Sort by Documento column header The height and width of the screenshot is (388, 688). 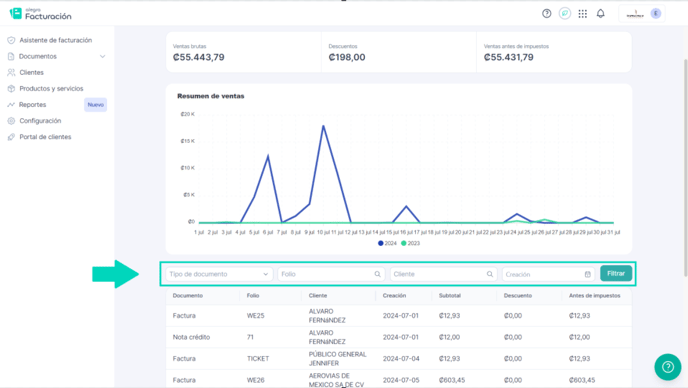coord(188,295)
